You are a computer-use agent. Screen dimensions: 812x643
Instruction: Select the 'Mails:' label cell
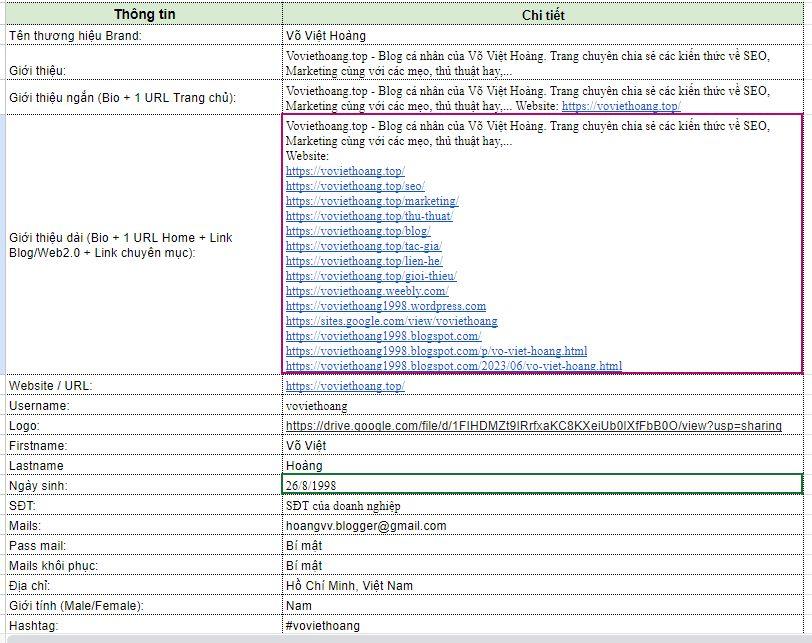[144, 525]
